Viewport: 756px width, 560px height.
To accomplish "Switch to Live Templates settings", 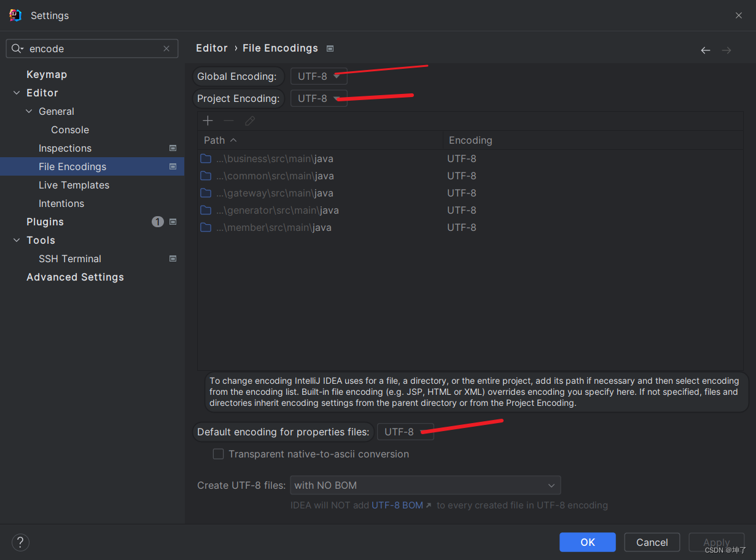I will [x=74, y=185].
